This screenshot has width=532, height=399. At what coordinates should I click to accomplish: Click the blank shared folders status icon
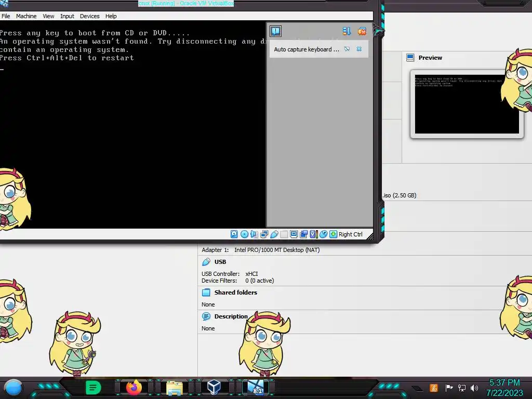(284, 234)
